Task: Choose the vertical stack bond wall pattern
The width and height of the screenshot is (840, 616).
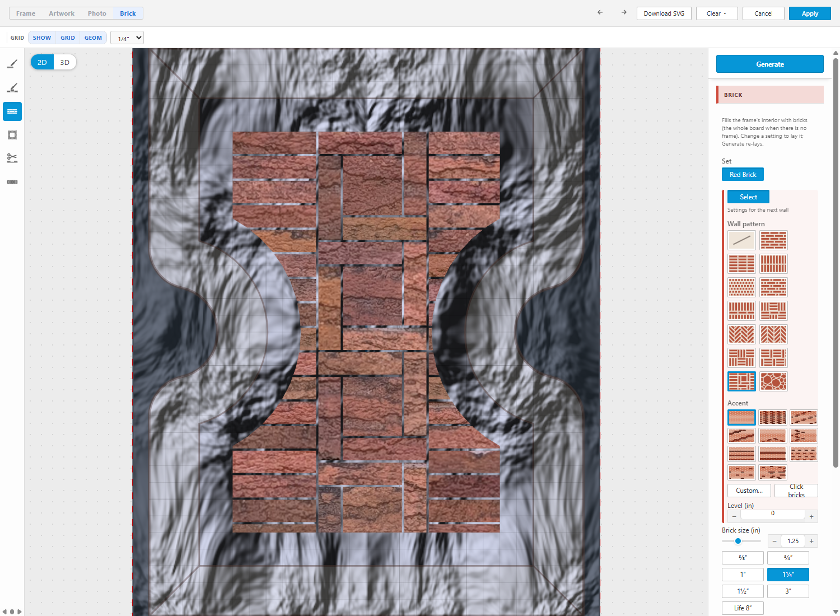Action: point(773,264)
